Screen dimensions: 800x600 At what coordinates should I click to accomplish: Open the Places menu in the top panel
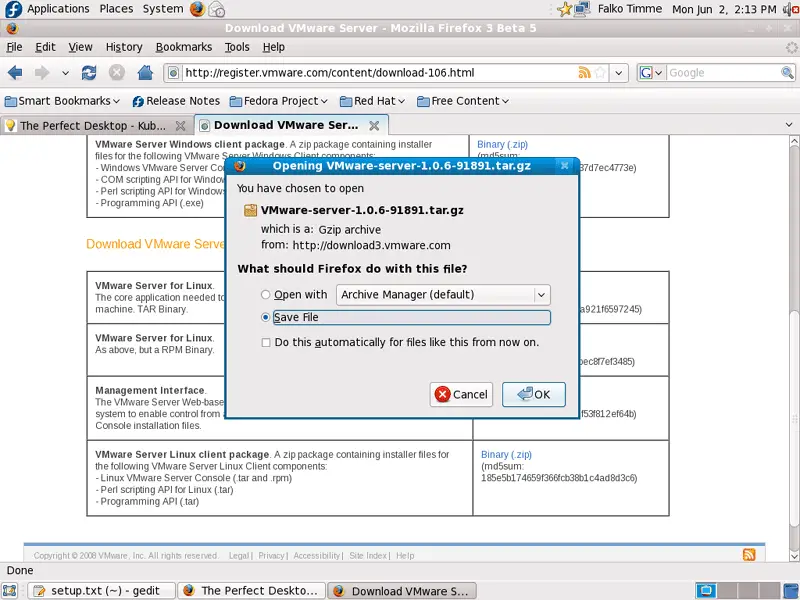(x=116, y=9)
